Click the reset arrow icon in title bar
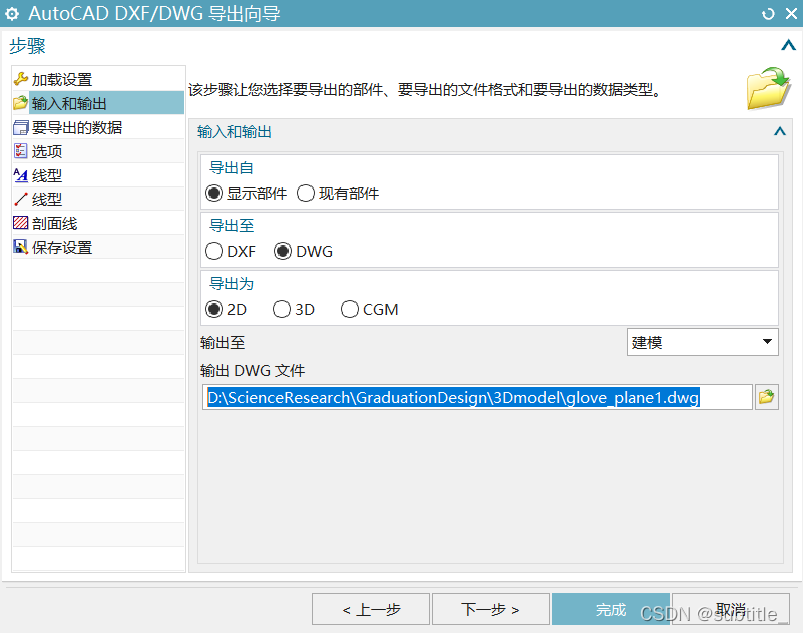This screenshot has height=633, width=803. point(768,14)
